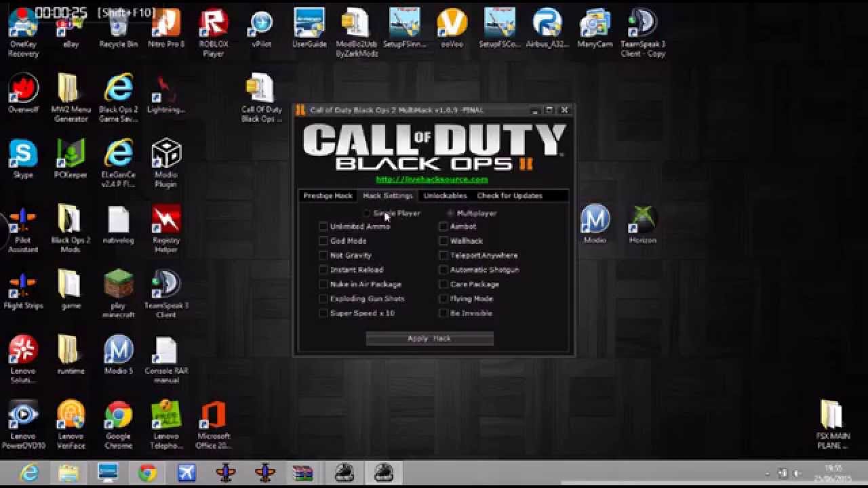Image resolution: width=868 pixels, height=488 pixels.
Task: Open File Explorer in the taskbar
Action: click(x=68, y=473)
